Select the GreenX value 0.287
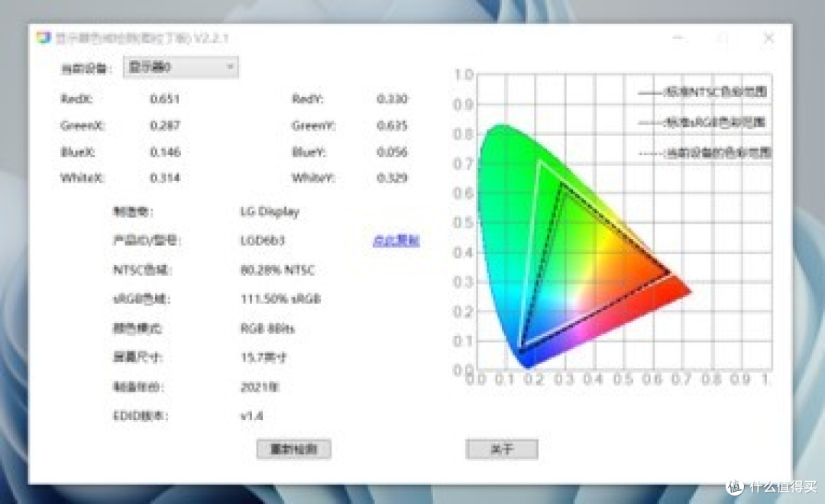The height and width of the screenshot is (504, 825). click(x=165, y=125)
